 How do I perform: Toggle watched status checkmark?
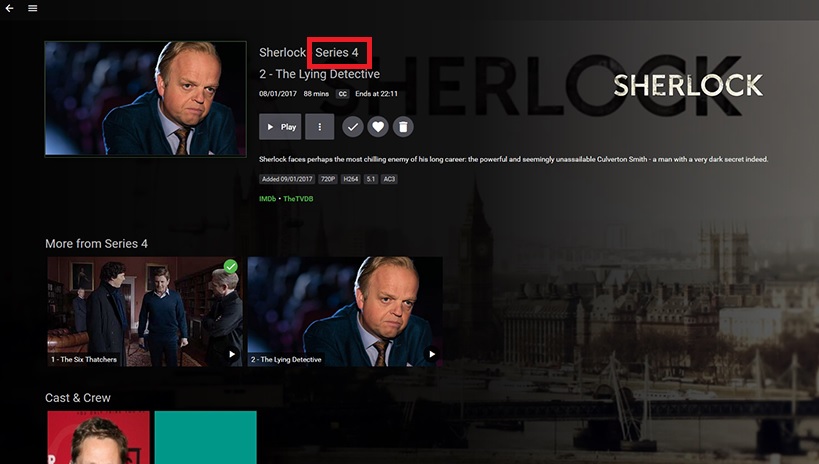click(x=353, y=126)
